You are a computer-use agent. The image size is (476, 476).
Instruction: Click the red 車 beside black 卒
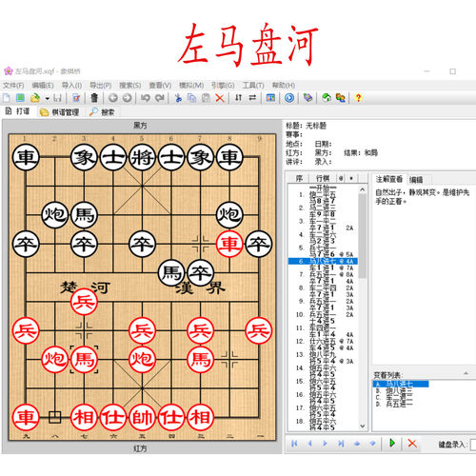pos(229,244)
